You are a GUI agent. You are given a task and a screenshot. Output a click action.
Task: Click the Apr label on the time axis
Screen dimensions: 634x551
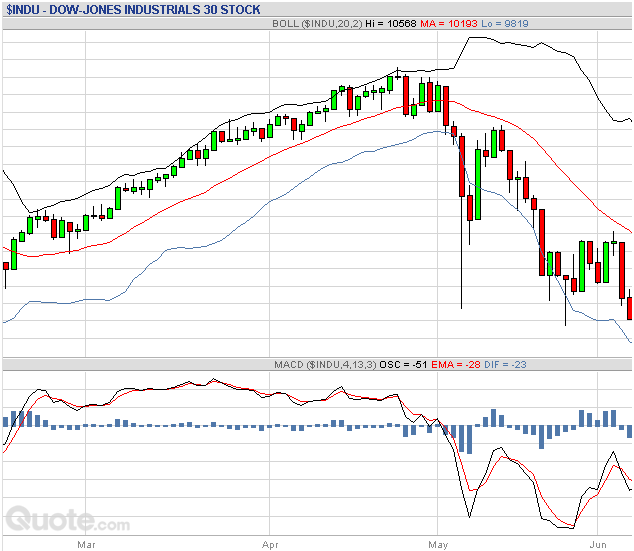click(270, 545)
